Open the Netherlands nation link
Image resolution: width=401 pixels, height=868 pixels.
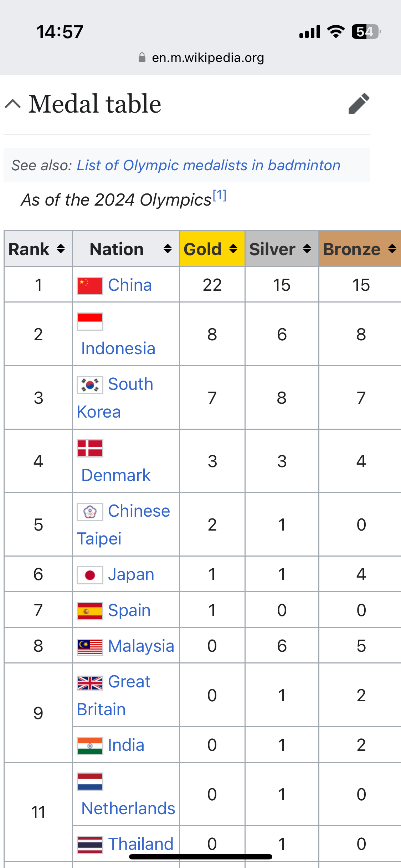pos(128,808)
